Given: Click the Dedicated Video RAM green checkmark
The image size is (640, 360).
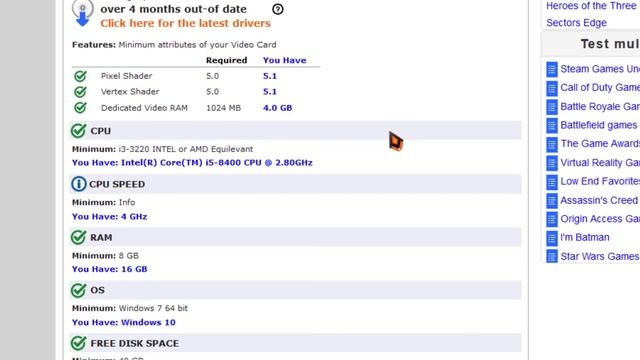Looking at the screenshot, I should [80, 107].
